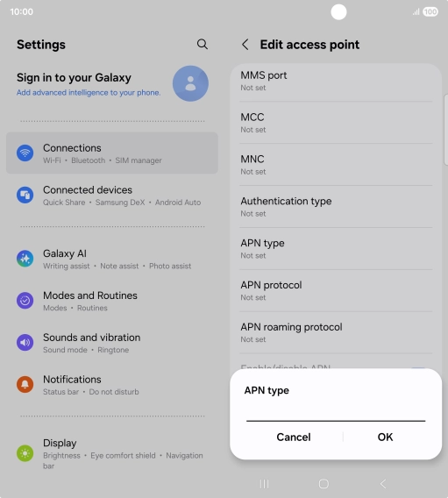Focus the APN type text field
The width and height of the screenshot is (448, 498).
[336, 413]
